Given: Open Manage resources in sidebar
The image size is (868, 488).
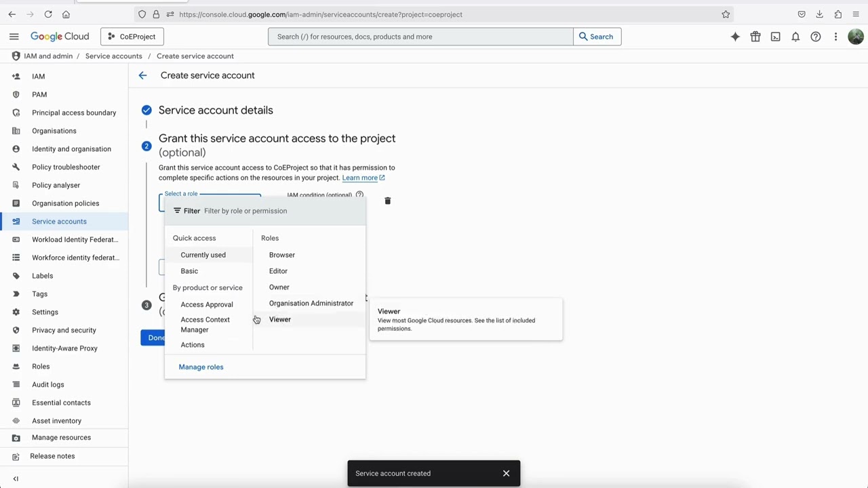Looking at the screenshot, I should tap(64, 438).
